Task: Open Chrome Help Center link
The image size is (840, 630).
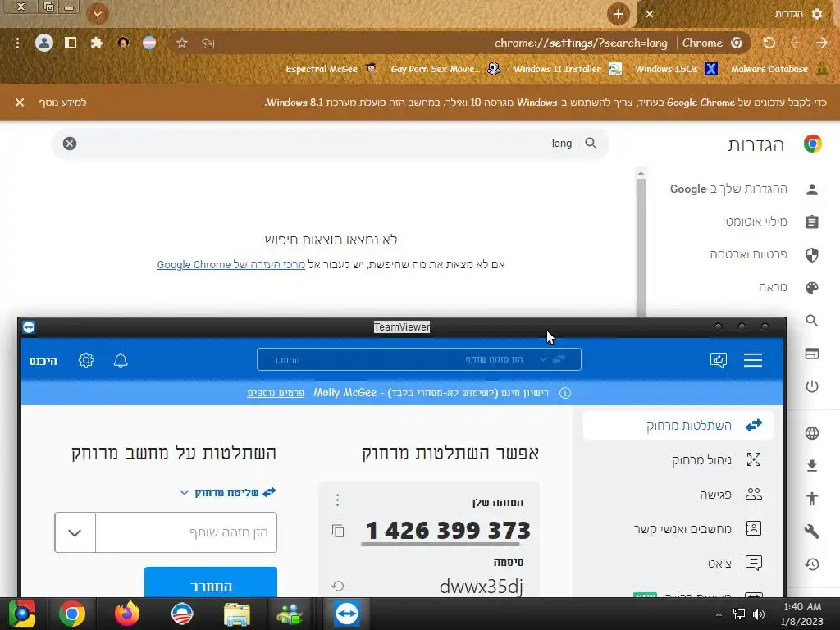Action: (x=231, y=265)
